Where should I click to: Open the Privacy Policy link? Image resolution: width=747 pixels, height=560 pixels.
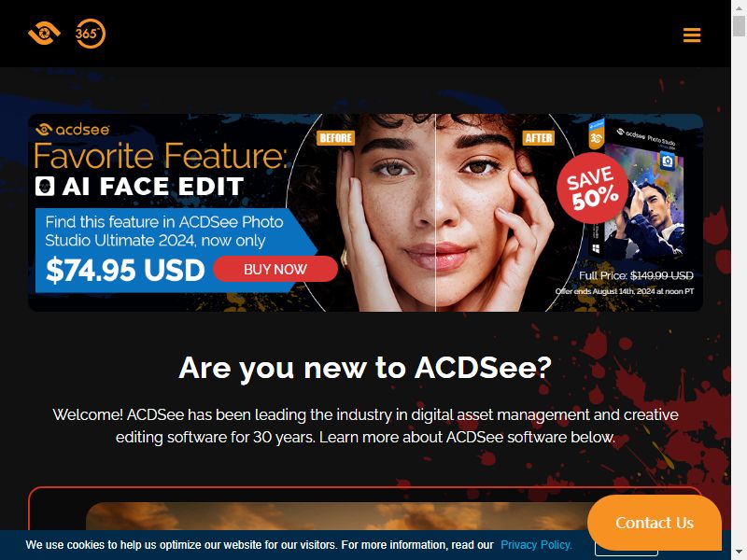[536, 545]
